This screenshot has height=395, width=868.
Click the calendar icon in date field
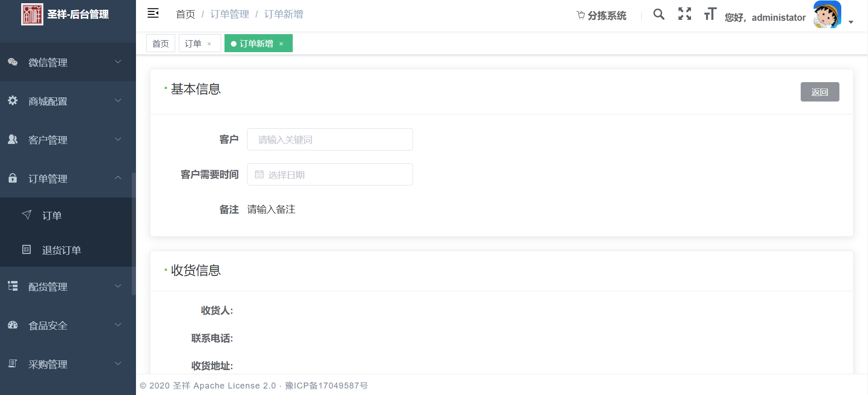(x=260, y=174)
